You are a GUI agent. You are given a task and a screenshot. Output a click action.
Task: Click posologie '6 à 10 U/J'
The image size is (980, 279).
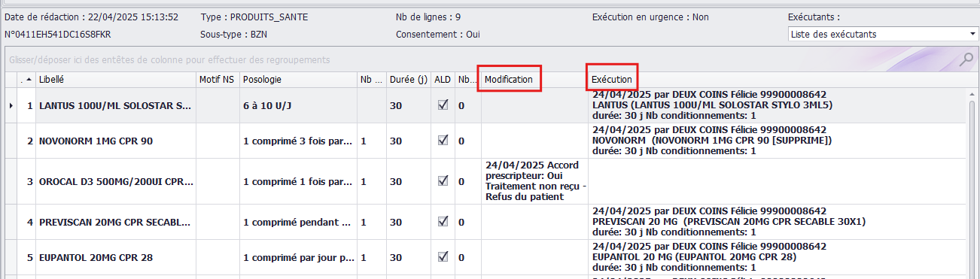(267, 106)
